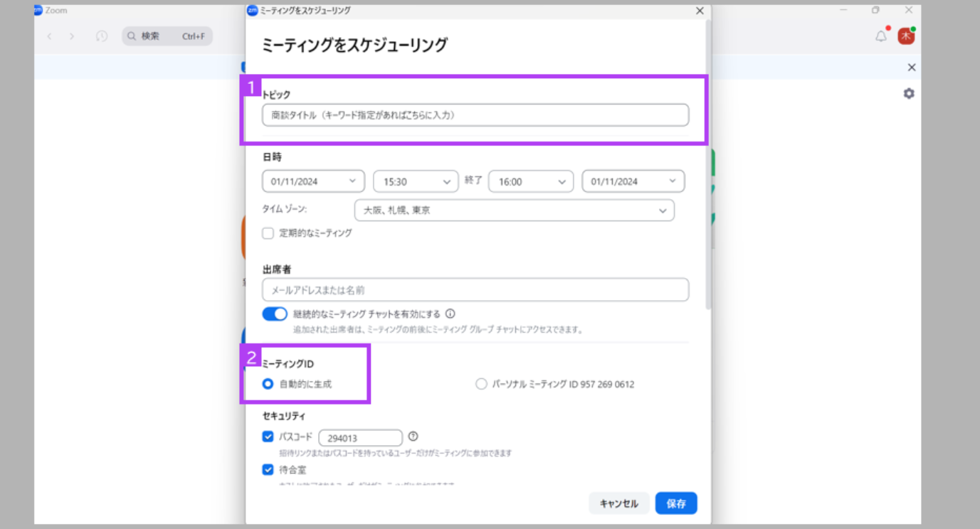
Task: Click the help icon next to the passcode
Action: click(x=413, y=437)
